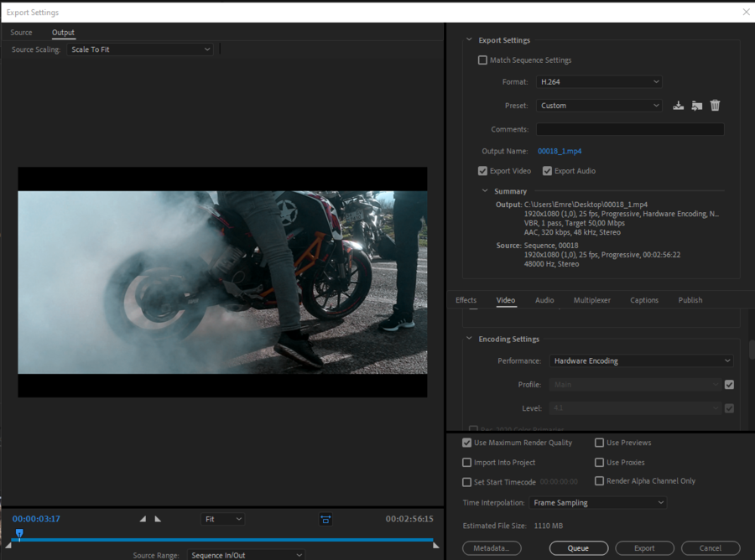This screenshot has width=755, height=560.
Task: Collapse the Encoding Settings section
Action: [x=469, y=339]
